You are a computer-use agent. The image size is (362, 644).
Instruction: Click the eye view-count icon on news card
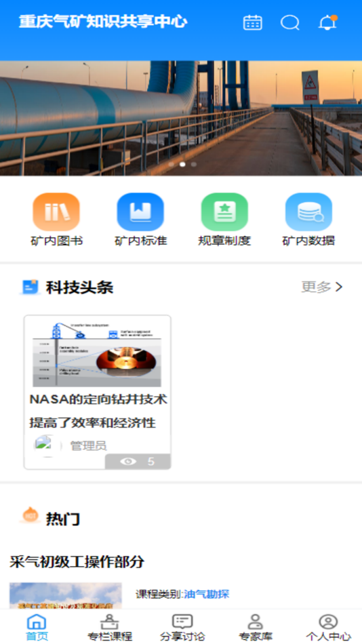pyautogui.click(x=128, y=462)
